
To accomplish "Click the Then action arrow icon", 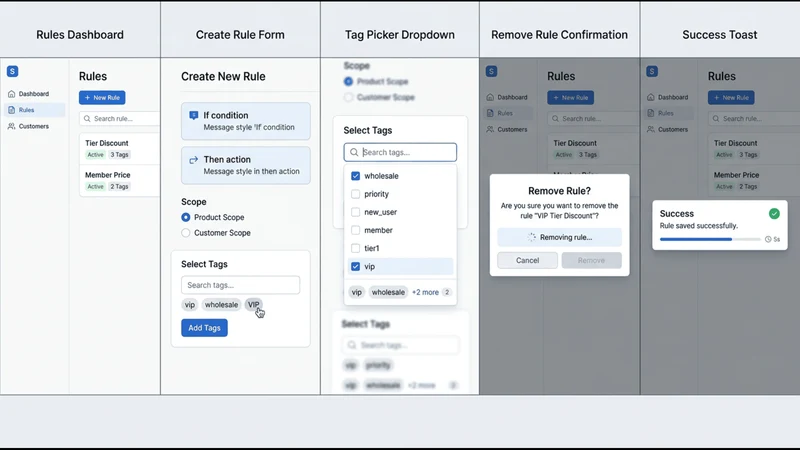I will pyautogui.click(x=193, y=160).
